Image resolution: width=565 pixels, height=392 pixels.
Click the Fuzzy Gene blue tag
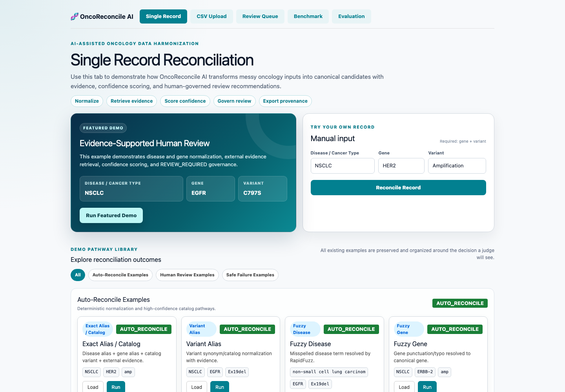(409, 329)
